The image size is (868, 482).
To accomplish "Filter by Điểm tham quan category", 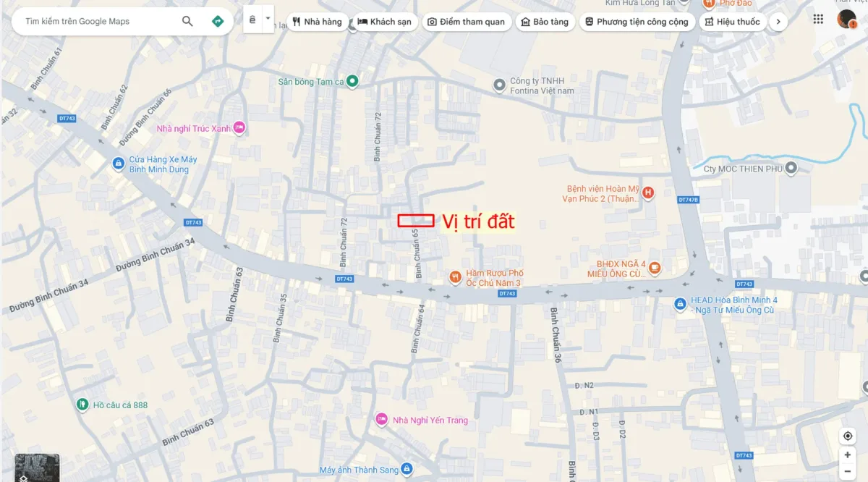I will pos(467,22).
